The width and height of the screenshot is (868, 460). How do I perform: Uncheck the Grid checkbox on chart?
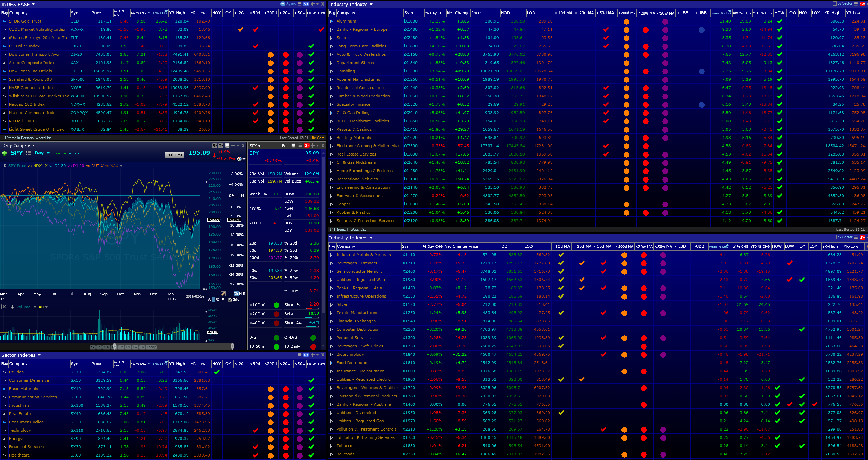click(x=230, y=300)
